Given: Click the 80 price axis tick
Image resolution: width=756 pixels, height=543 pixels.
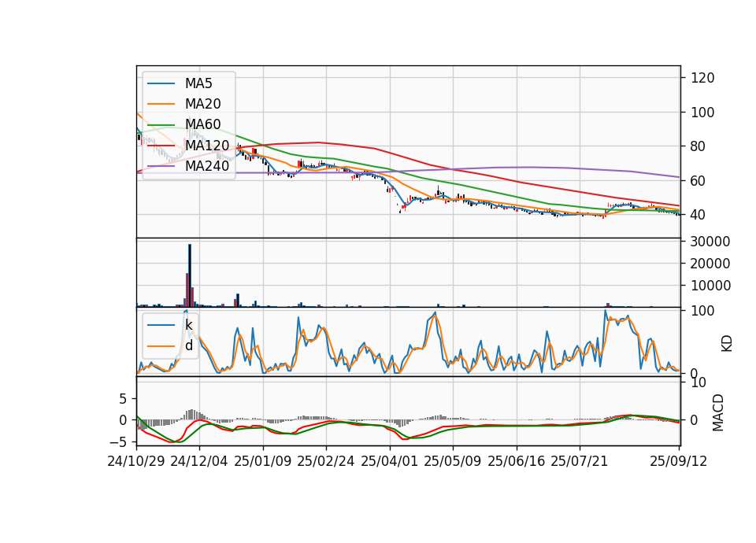Looking at the screenshot, I should click(x=699, y=146).
